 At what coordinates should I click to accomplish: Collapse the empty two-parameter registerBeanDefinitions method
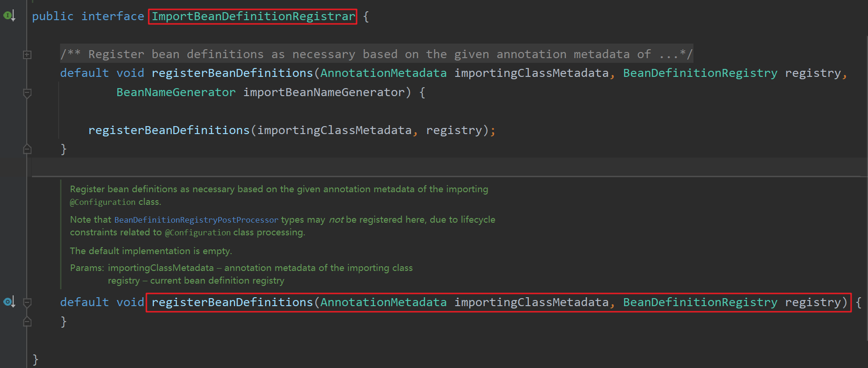pos(27,303)
